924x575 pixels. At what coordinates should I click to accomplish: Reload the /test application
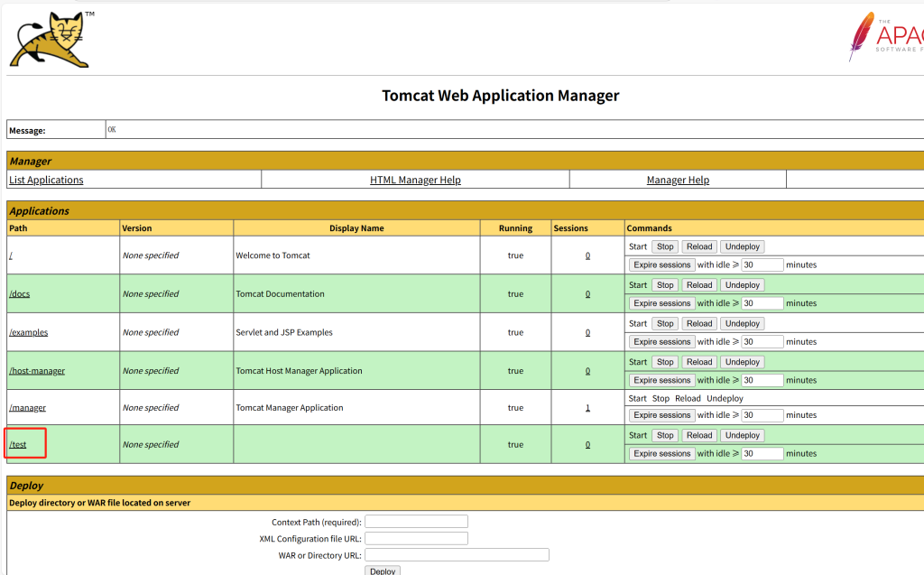point(699,435)
